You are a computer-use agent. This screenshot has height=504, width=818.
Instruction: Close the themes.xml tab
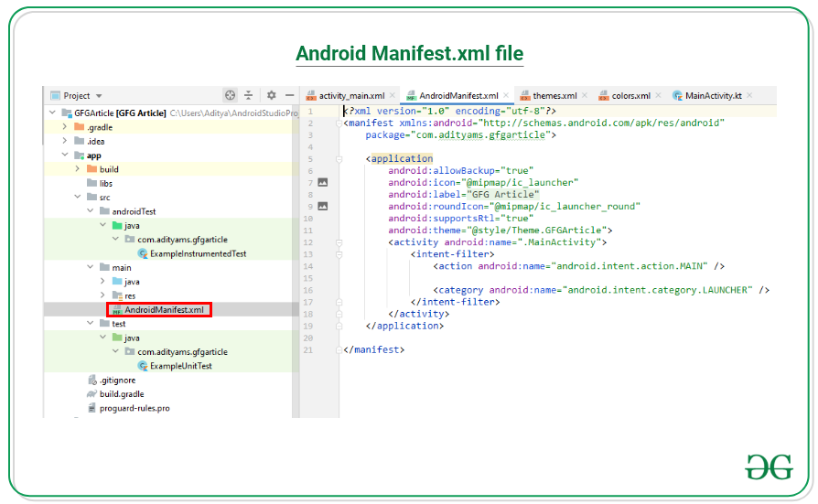point(585,95)
